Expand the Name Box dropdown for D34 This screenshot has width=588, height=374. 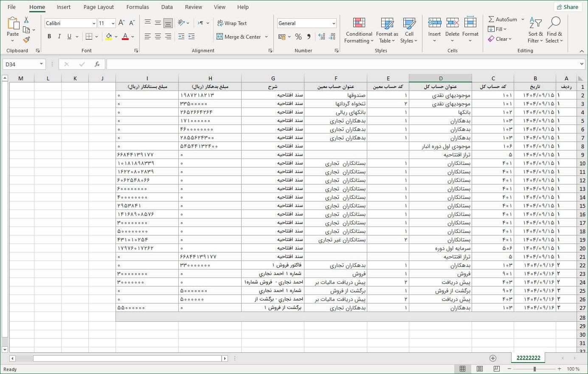click(x=41, y=64)
